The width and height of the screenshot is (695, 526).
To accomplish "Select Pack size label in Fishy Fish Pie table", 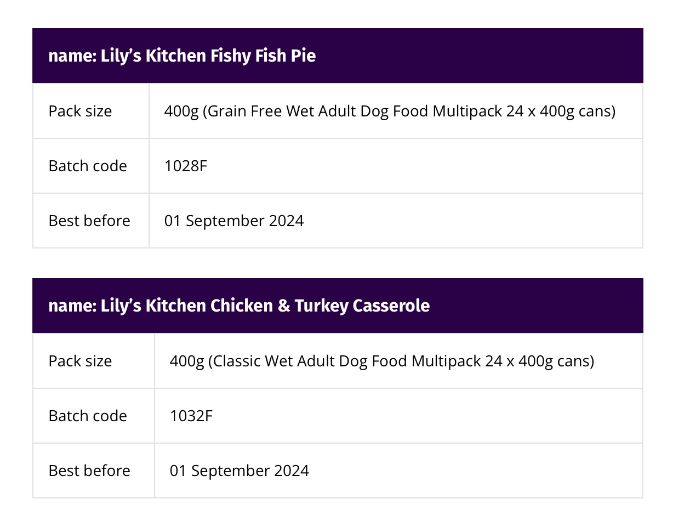I will pos(80,111).
